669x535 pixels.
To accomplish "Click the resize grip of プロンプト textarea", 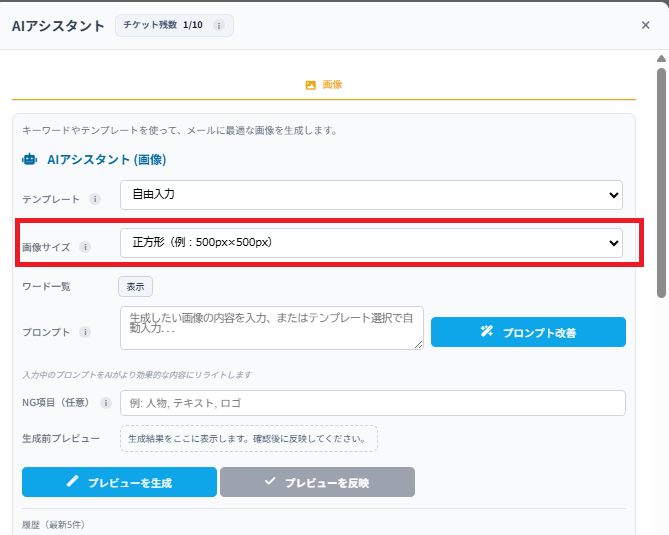I will click(x=419, y=345).
